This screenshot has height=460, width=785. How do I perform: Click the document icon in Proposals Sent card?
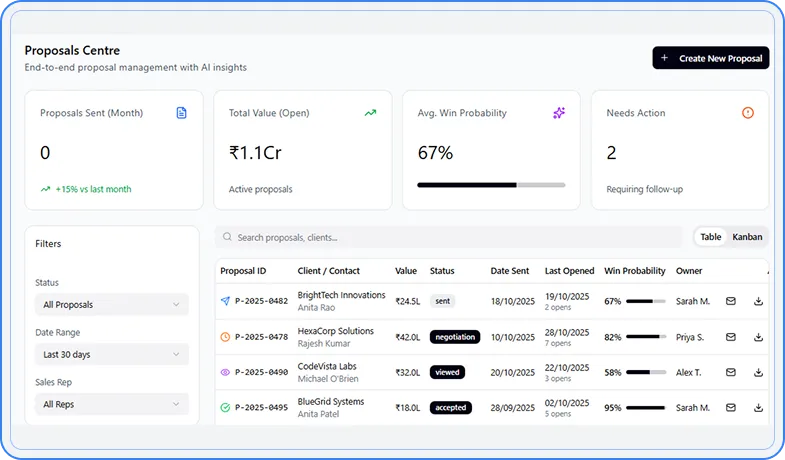pyautogui.click(x=181, y=113)
